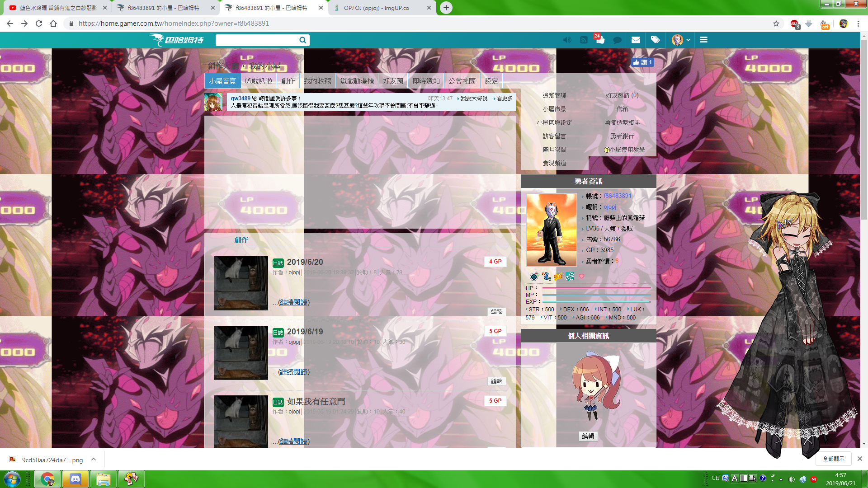Open the browser new tab button
Screen dimensions: 868x488
pyautogui.click(x=446, y=8)
